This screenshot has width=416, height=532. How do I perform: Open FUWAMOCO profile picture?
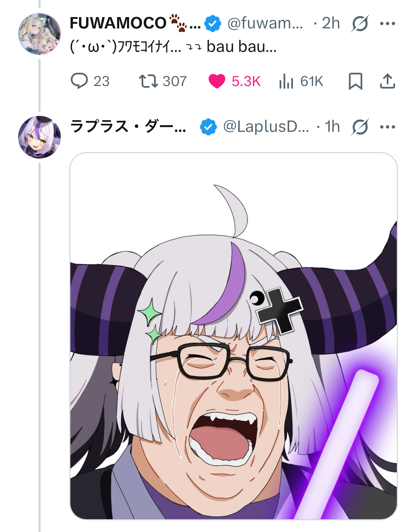click(39, 34)
